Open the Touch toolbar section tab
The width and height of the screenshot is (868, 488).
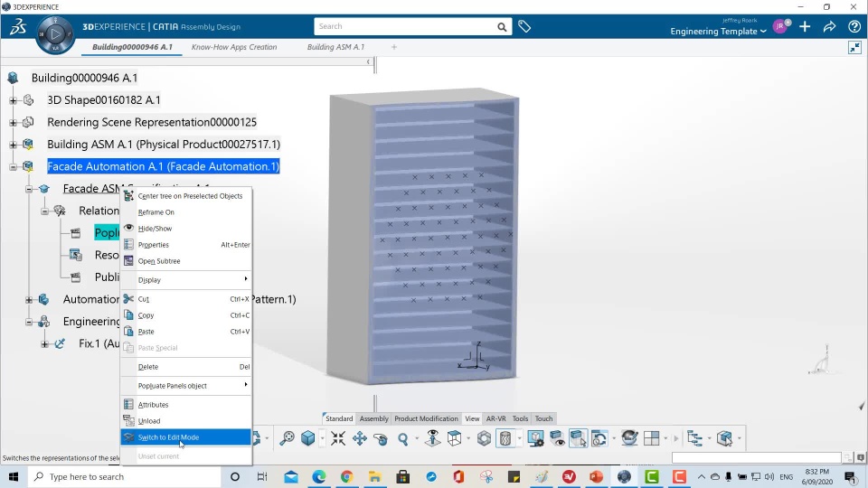click(x=543, y=418)
